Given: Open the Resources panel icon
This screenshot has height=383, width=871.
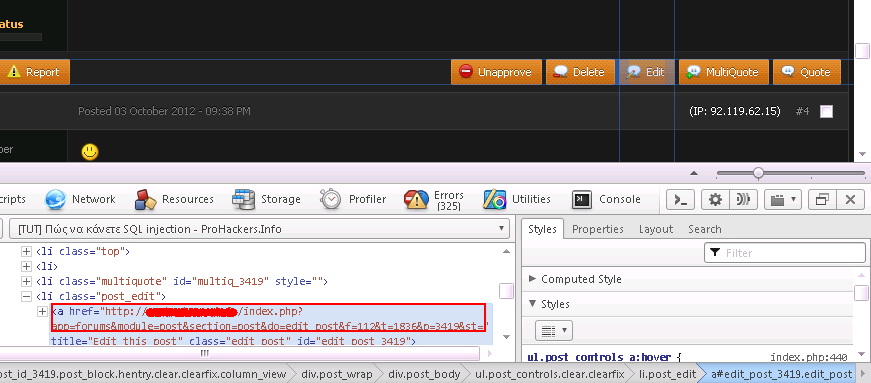Looking at the screenshot, I should [x=146, y=199].
